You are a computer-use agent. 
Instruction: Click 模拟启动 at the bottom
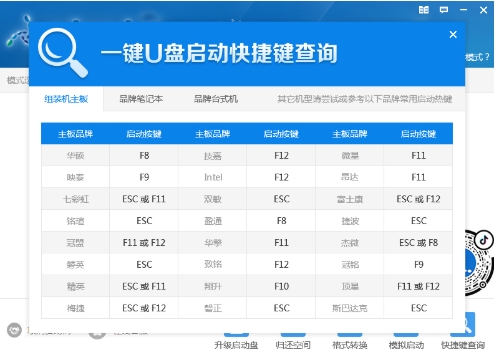pos(406,345)
